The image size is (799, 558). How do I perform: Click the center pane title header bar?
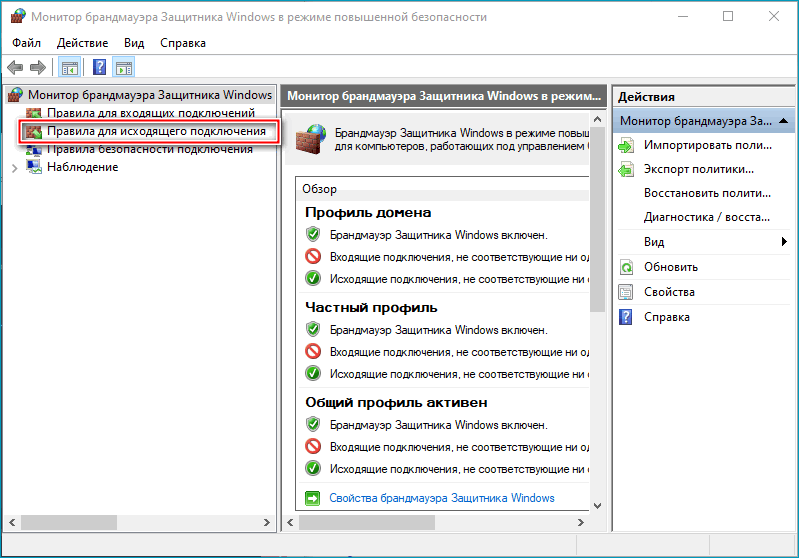[444, 96]
